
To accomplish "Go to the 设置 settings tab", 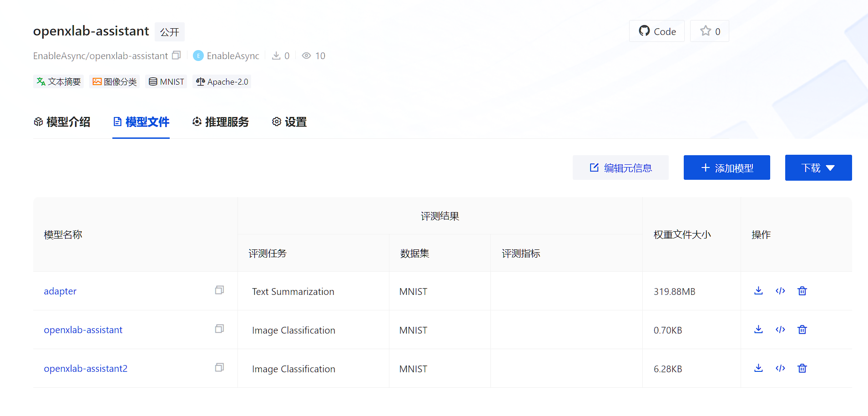I will 289,122.
